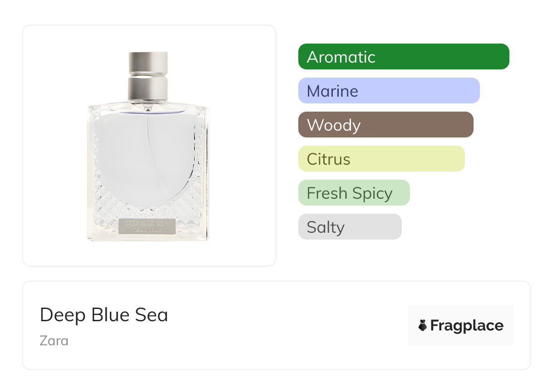Click the engraved Deep Blue Sea bottle plate
The image size is (553, 392).
147,226
